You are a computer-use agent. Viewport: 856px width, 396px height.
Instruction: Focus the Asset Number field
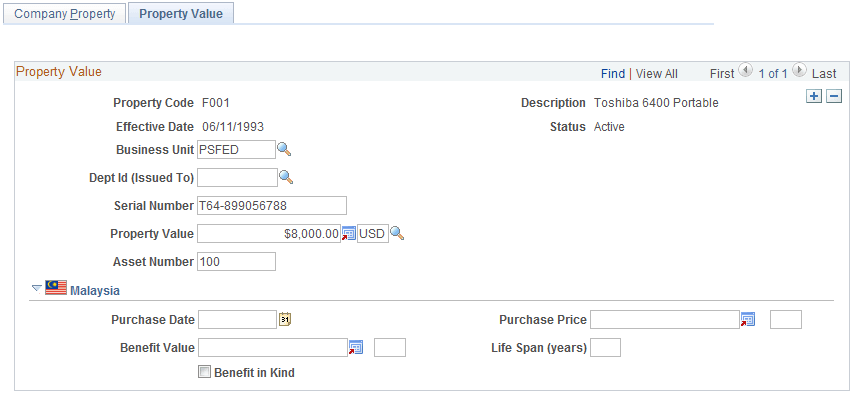tap(236, 262)
